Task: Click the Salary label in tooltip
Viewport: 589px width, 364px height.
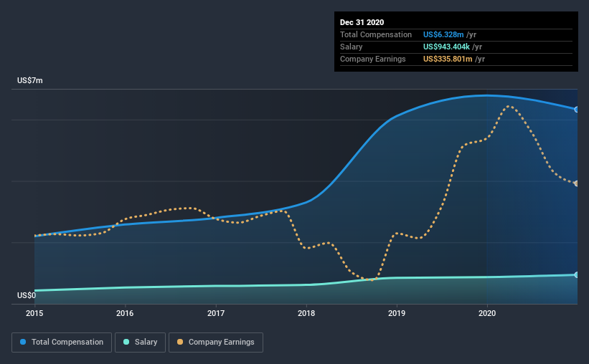Action: click(352, 47)
